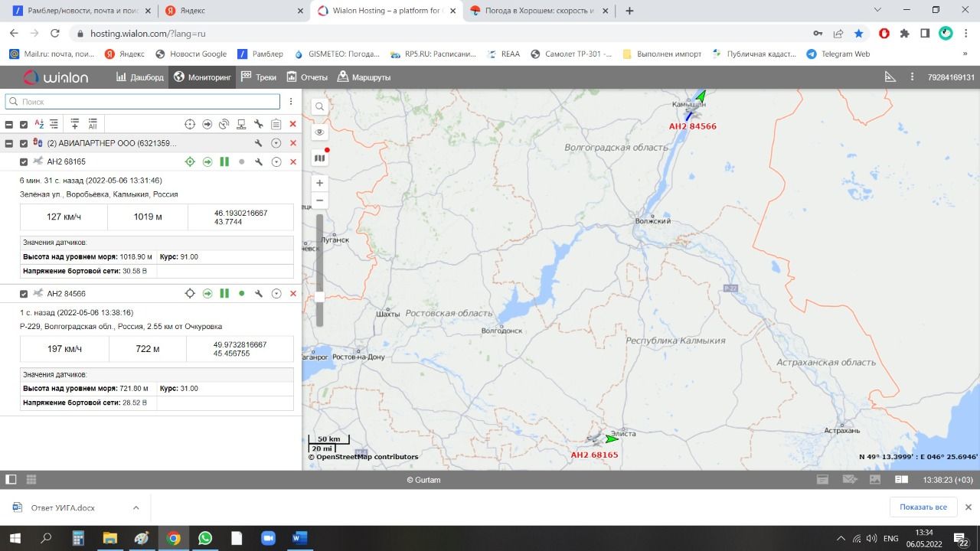Sort unit list alphabetically A-Z
This screenshot has width=980, height=551.
[x=39, y=124]
